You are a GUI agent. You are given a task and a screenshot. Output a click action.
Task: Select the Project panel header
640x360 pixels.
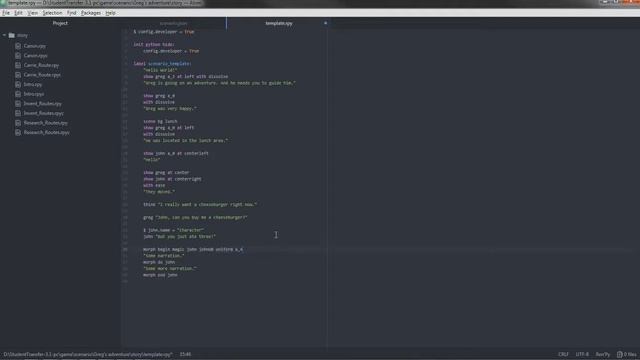point(60,23)
